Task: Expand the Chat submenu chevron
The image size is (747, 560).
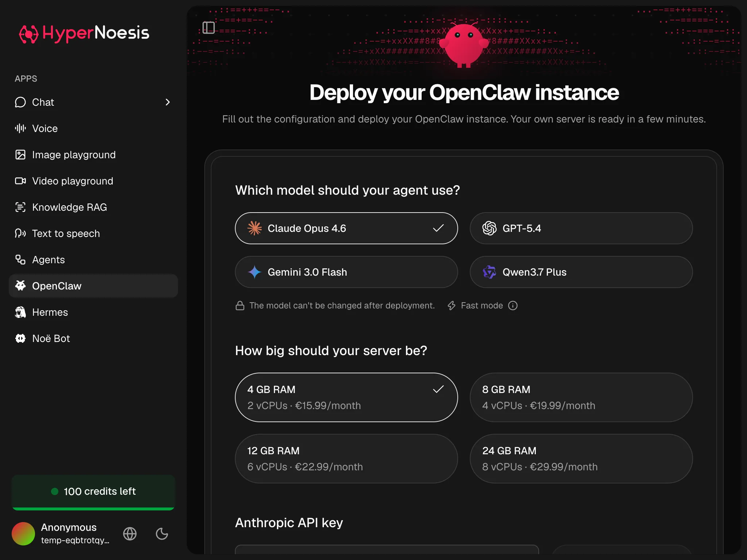Action: (x=168, y=102)
